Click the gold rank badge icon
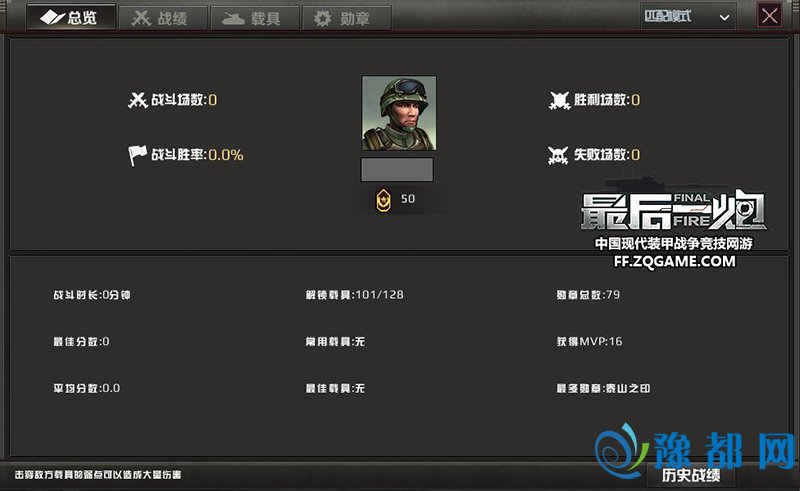Screen dimensions: 800x491 click(383, 200)
